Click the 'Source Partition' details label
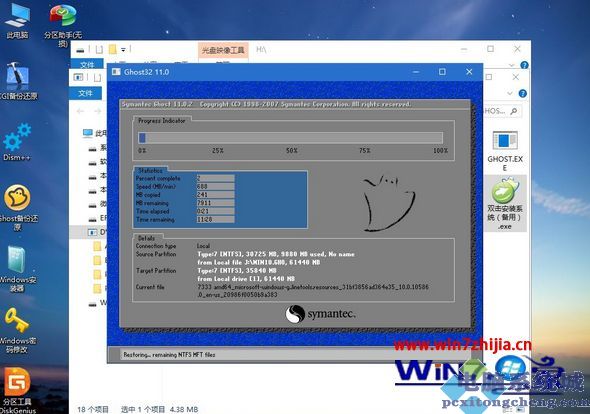The height and width of the screenshot is (414, 590). coord(156,254)
